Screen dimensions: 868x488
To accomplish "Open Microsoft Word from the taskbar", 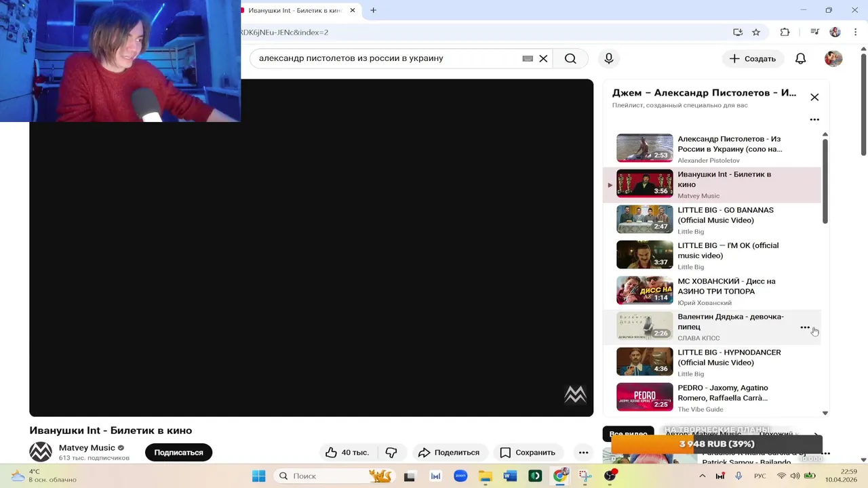I will click(510, 476).
